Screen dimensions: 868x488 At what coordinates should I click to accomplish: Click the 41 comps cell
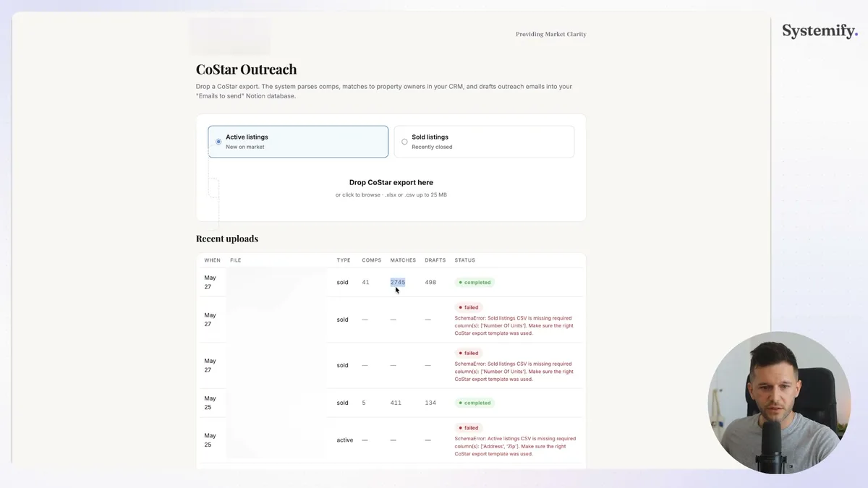coord(366,283)
